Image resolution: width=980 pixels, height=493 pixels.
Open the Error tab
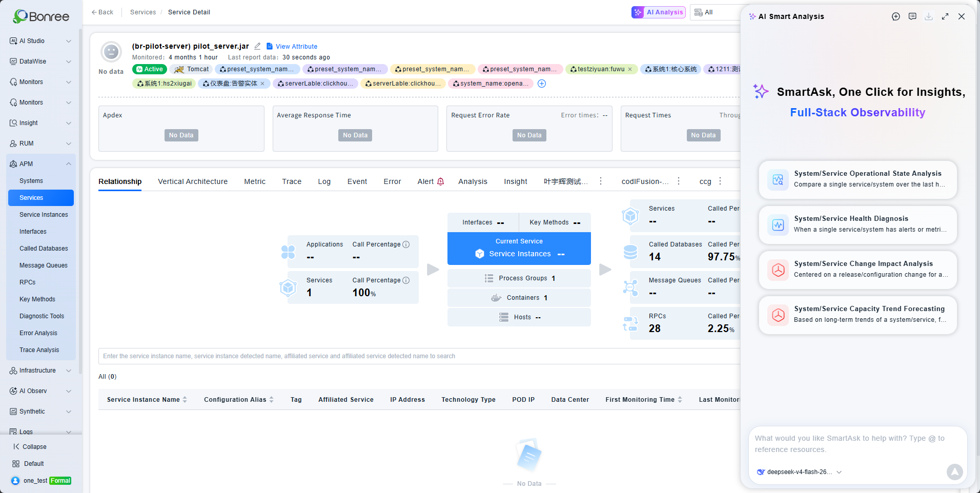(393, 181)
